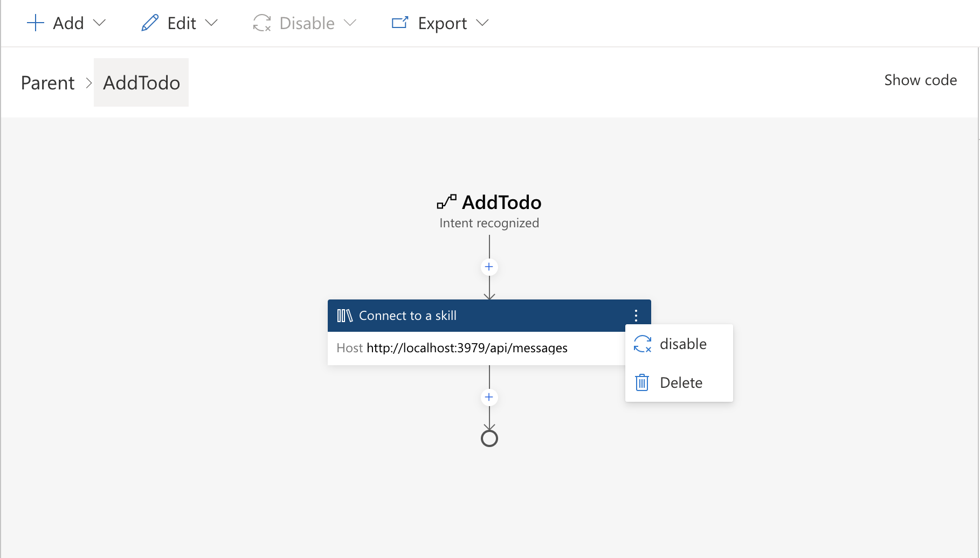The height and width of the screenshot is (558, 980).
Task: Click the AddTodo breadcrumb item
Action: pos(141,82)
